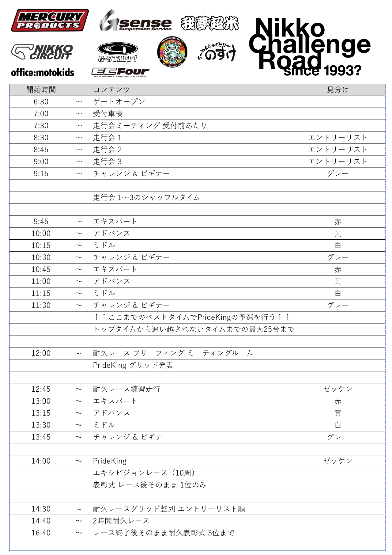Click the のすけ handwritten logo
This screenshot has height=555, width=392.
[x=217, y=52]
